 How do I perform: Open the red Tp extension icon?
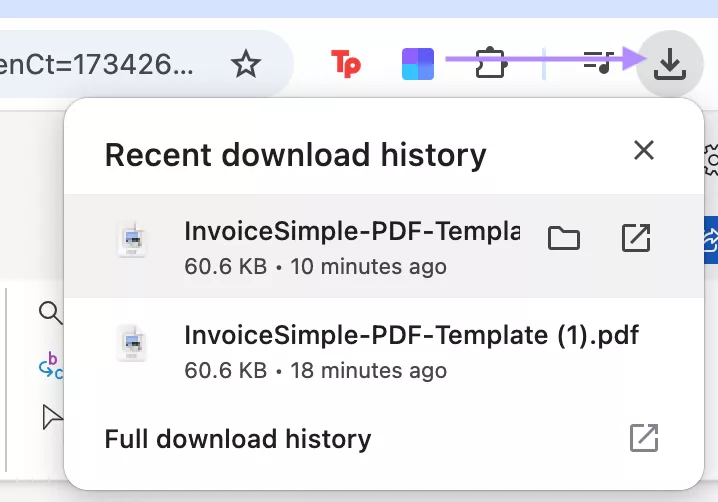pos(346,64)
